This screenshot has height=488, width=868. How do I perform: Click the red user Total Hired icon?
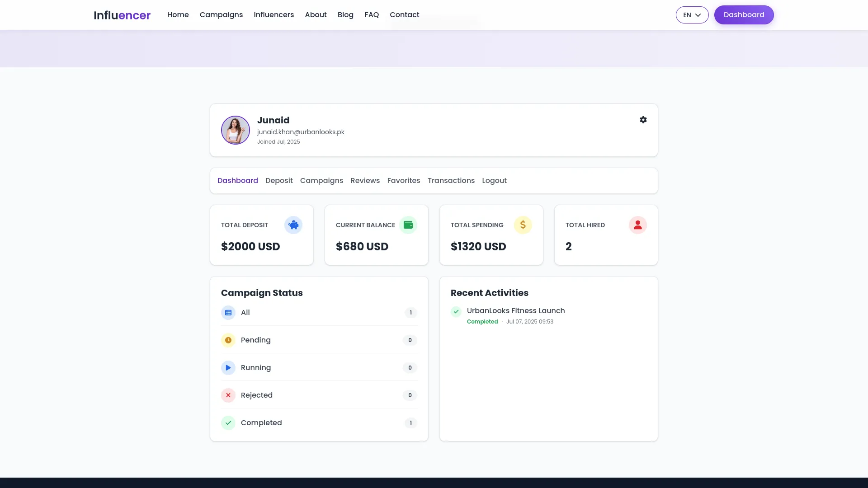tap(637, 225)
